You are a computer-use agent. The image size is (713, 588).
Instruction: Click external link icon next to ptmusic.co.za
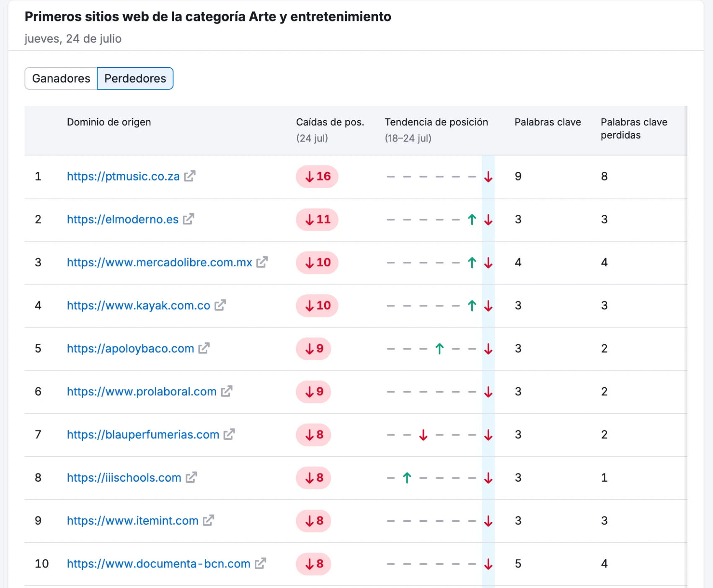(190, 176)
